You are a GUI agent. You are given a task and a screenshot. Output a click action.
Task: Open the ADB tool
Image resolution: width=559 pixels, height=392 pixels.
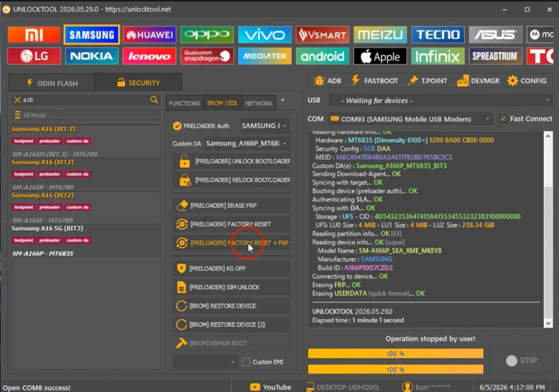click(327, 81)
